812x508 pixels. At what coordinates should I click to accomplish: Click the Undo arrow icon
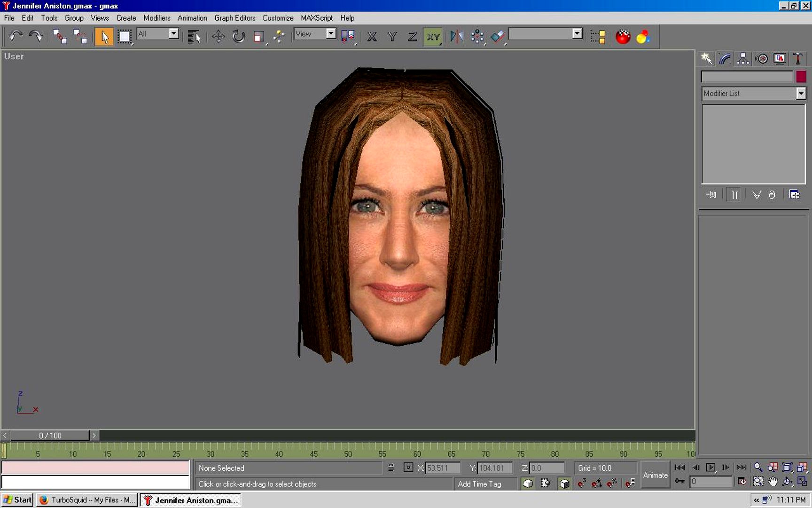click(x=16, y=36)
